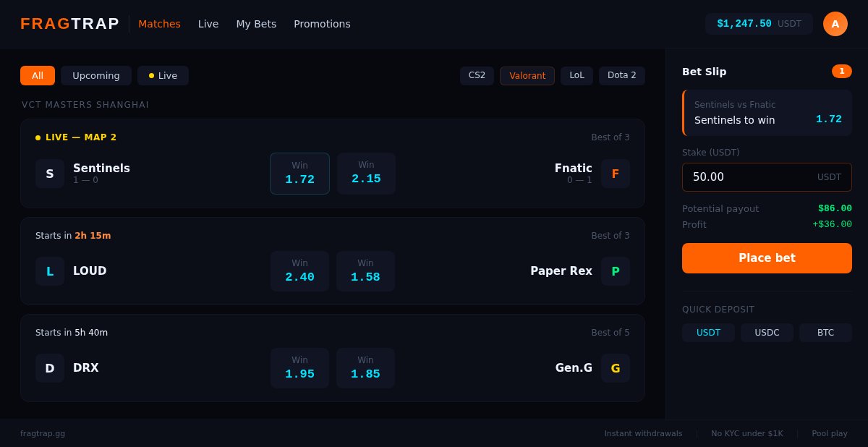This screenshot has width=868, height=447.
Task: Click the Gen.G team name
Action: tap(574, 368)
